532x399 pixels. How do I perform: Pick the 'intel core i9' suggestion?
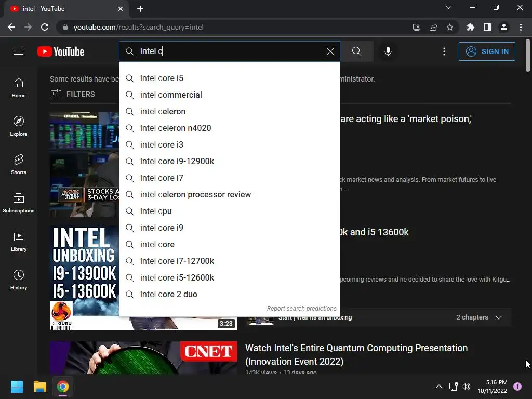[229, 228]
